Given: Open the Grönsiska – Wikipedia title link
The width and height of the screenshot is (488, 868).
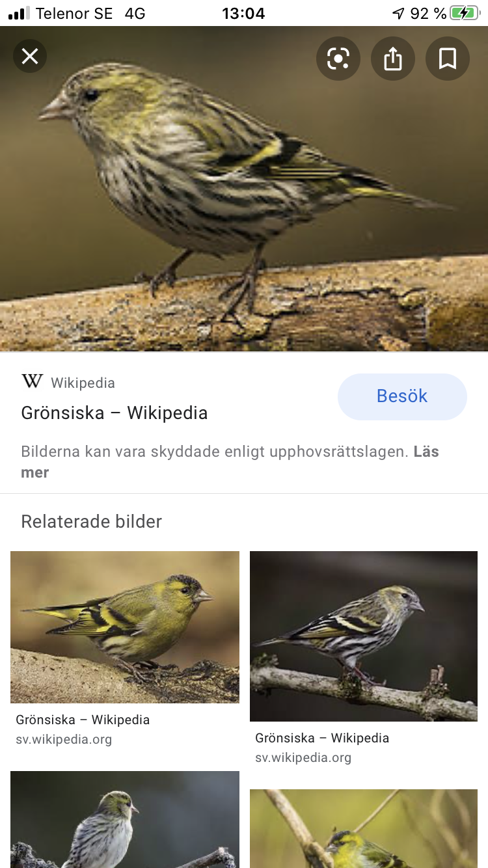Looking at the screenshot, I should click(x=115, y=413).
